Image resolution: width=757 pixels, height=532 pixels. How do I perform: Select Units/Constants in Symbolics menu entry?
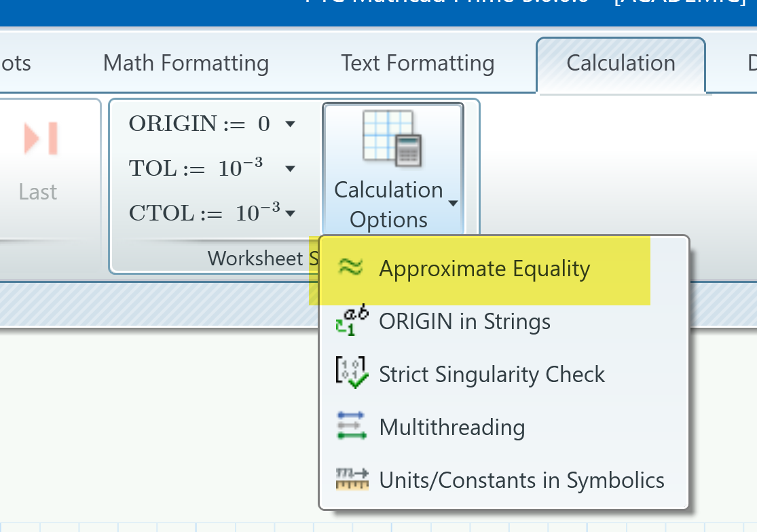521,480
